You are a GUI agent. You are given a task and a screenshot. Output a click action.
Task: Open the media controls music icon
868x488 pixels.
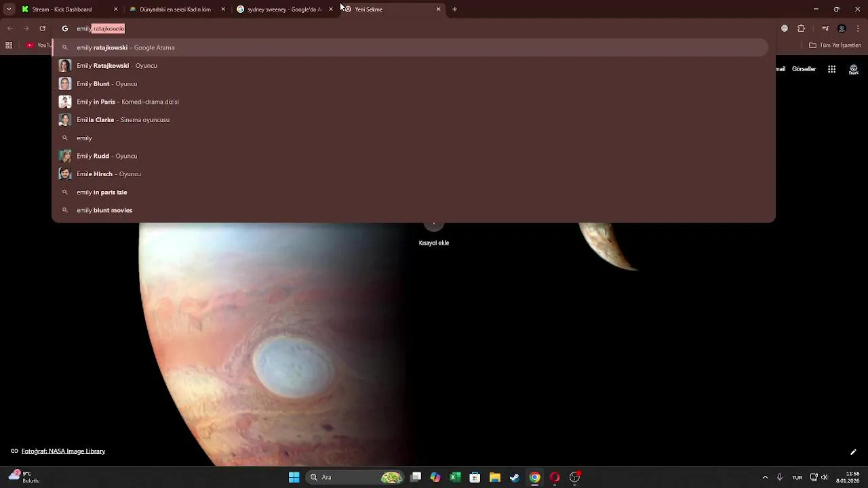[x=825, y=28]
